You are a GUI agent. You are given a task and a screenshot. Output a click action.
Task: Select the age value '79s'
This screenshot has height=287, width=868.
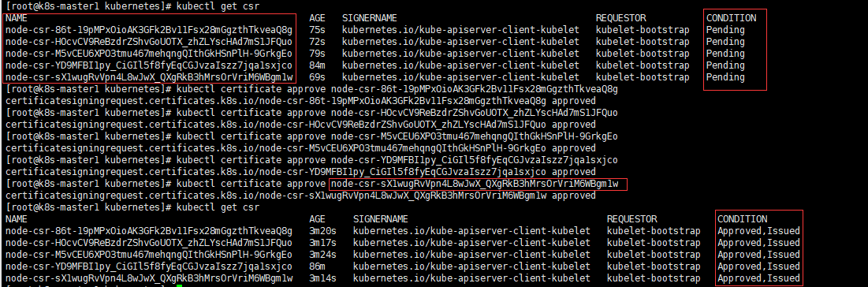tap(317, 54)
